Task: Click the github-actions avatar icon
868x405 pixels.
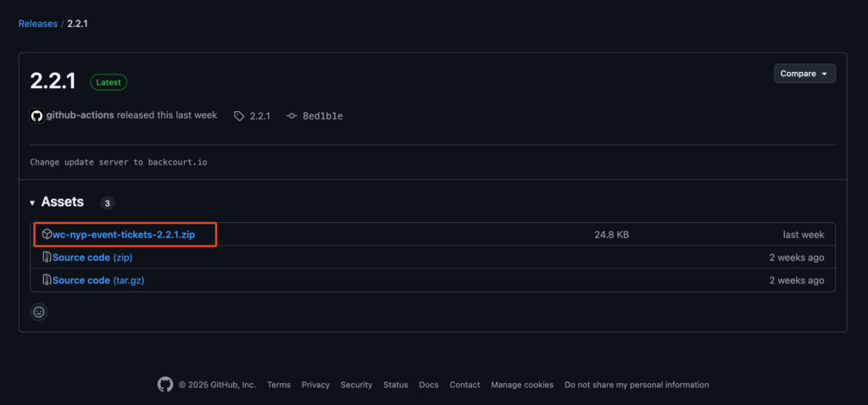Action: pos(36,116)
